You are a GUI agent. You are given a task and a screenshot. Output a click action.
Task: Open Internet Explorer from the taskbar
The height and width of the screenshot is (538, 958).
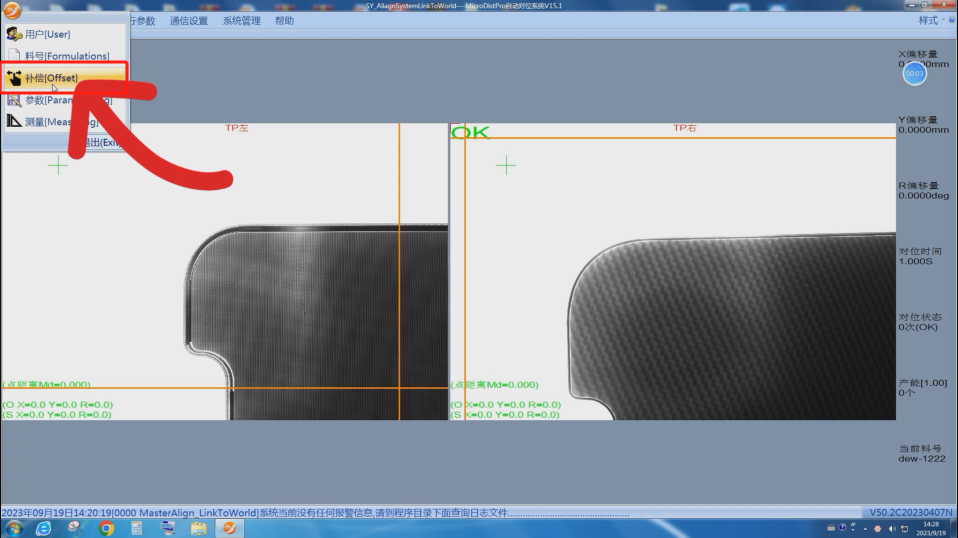pyautogui.click(x=44, y=528)
